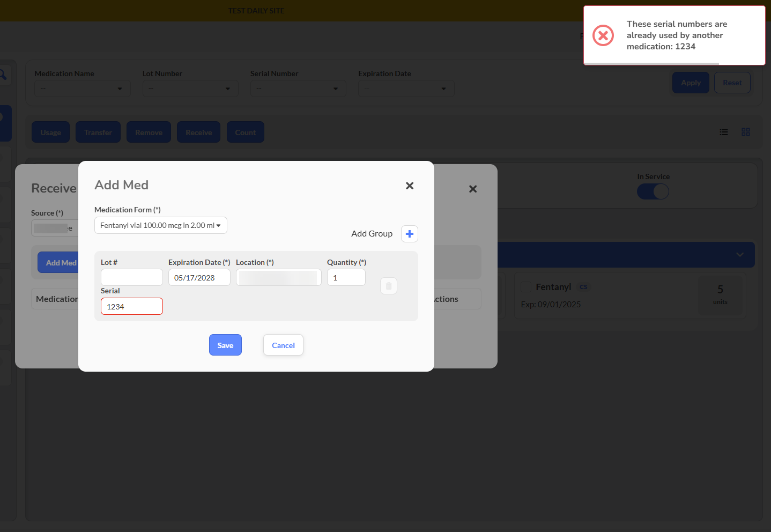Click the Receive button

pos(199,132)
